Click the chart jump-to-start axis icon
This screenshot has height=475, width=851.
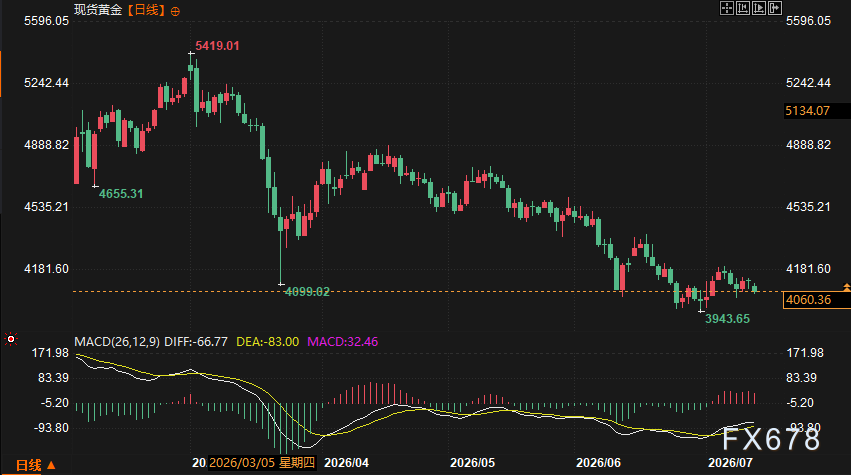coord(743,8)
